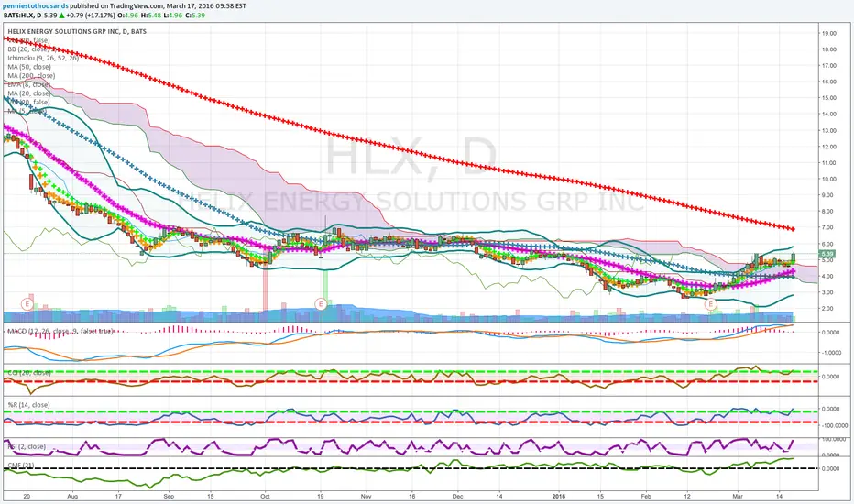Click the Dec date axis label
The image size is (854, 504).
(457, 497)
